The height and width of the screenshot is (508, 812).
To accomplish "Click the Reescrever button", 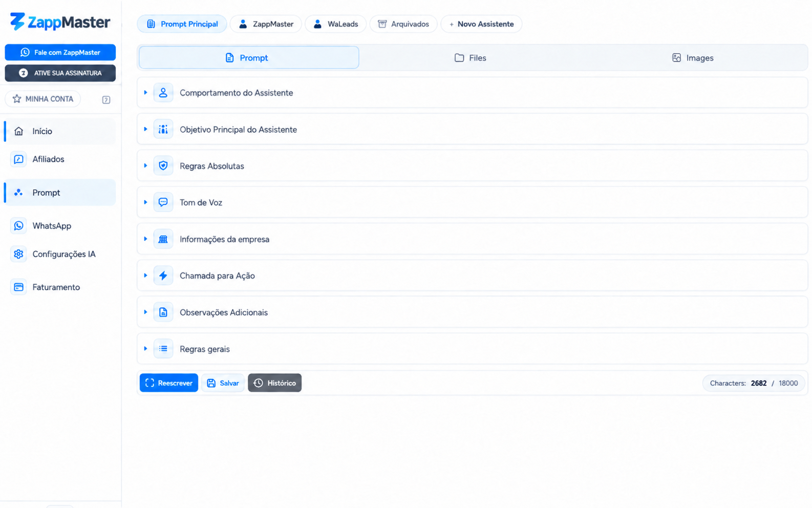I will pyautogui.click(x=169, y=383).
